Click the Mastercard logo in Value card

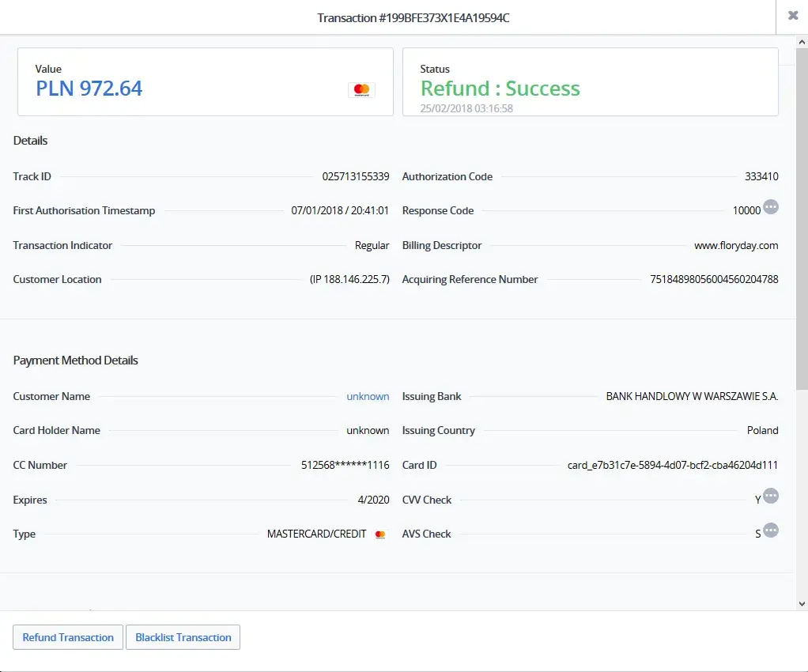pyautogui.click(x=361, y=90)
